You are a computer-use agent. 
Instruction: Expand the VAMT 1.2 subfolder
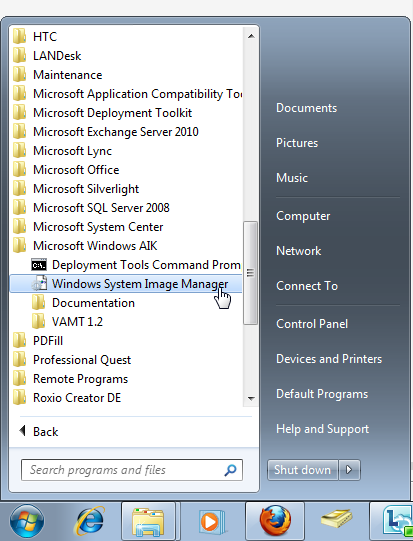126,322
